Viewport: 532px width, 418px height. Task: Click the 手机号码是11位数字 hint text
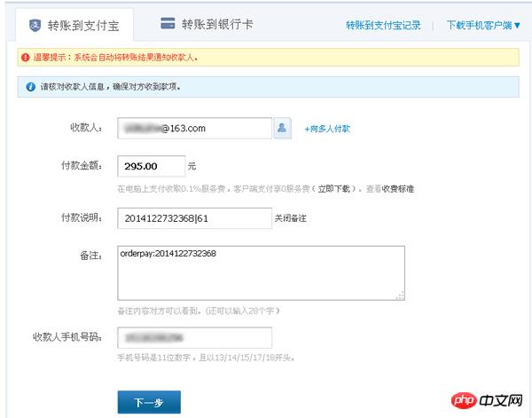pos(206,358)
